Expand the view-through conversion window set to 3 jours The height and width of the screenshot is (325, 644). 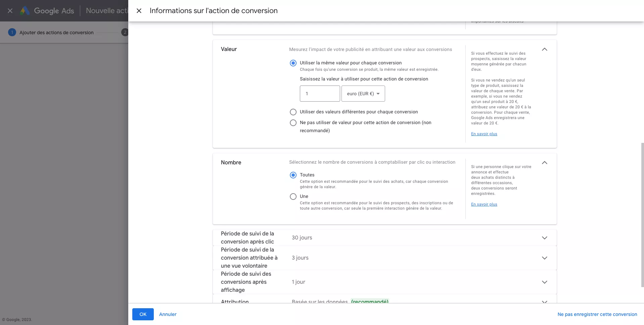point(544,258)
